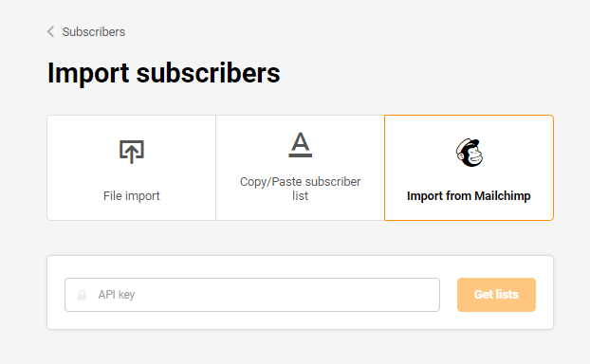Choose the Copy/Paste subscriber list label
The image size is (590, 364).
pyautogui.click(x=301, y=189)
